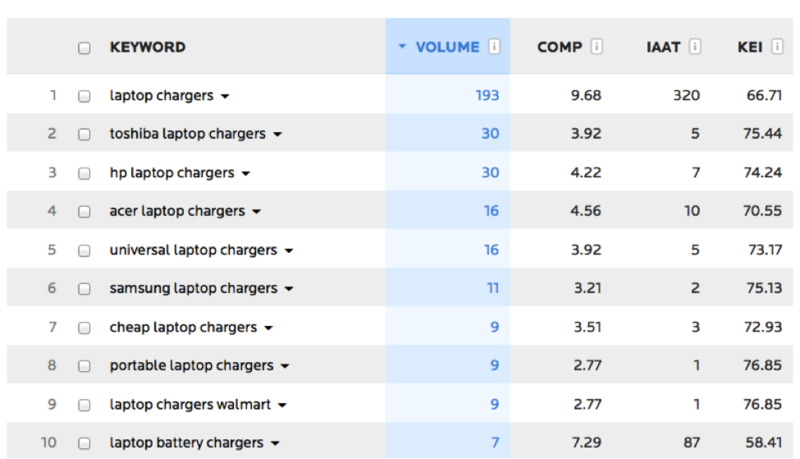Click the VOLUME column info icon

click(x=494, y=47)
